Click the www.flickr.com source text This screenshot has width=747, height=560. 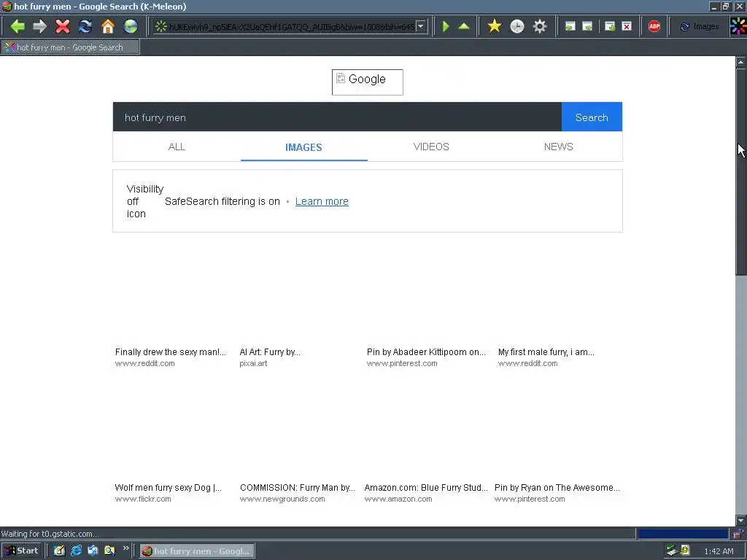pyautogui.click(x=143, y=499)
